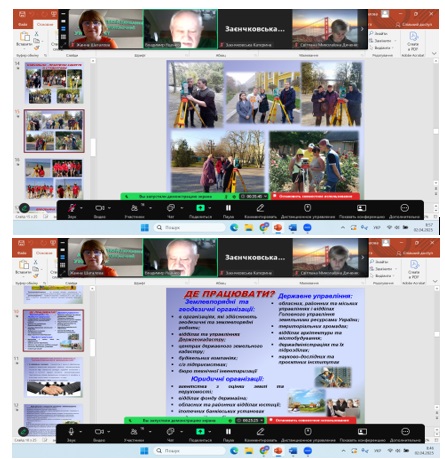Click the green Share screen icon under the photo collage
Screen dimensions: 445x459
(200, 208)
